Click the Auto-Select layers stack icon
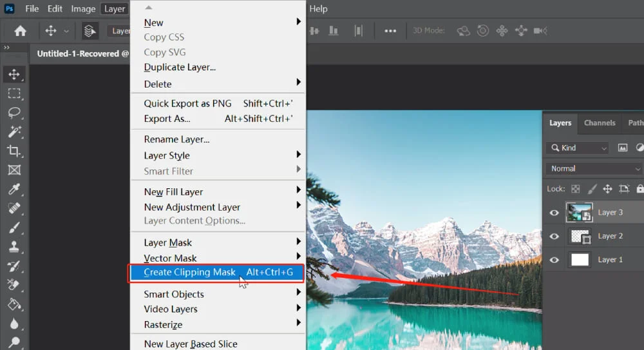 pos(90,31)
